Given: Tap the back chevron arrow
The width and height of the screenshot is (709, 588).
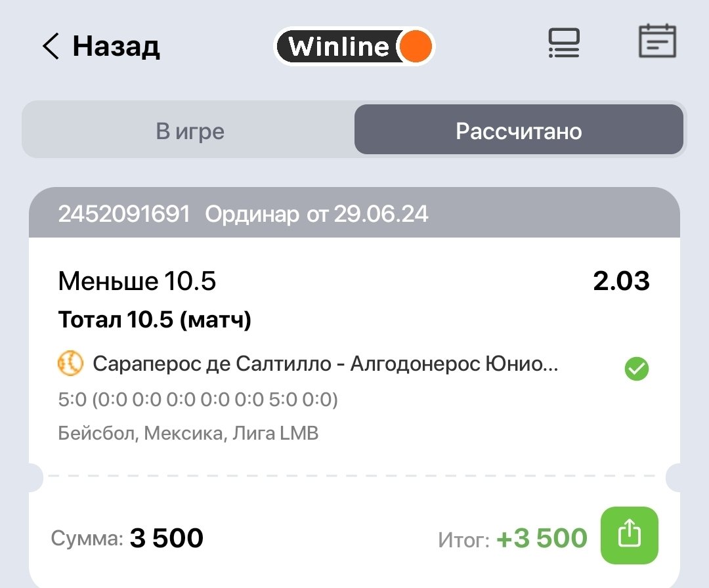Looking at the screenshot, I should pos(51,47).
